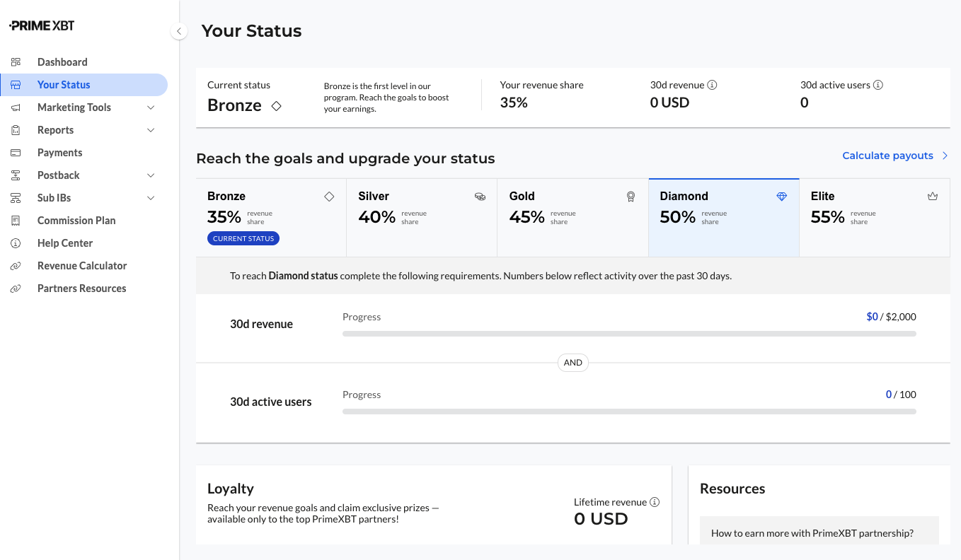Click the 30d active users info icon
Screen dimensions: 961x560
(878, 85)
